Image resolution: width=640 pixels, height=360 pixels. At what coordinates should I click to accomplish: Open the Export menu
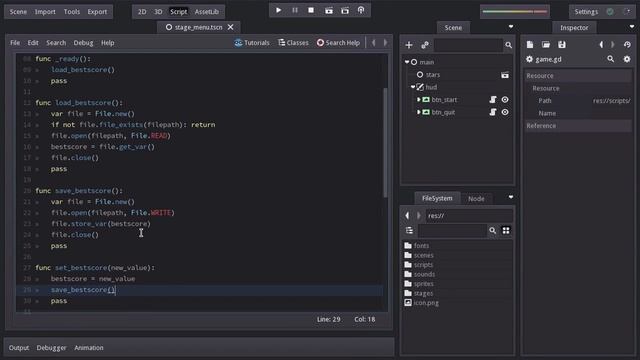coord(97,12)
